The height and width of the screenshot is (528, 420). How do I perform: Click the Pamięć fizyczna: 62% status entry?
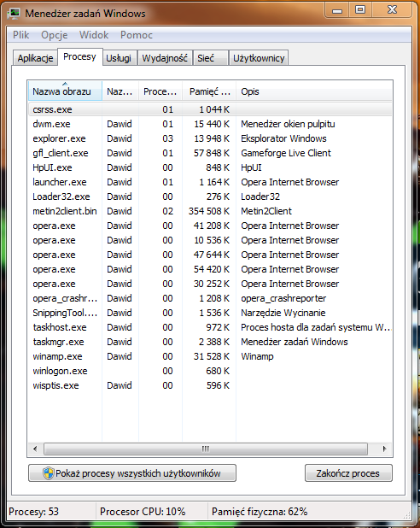260,512
